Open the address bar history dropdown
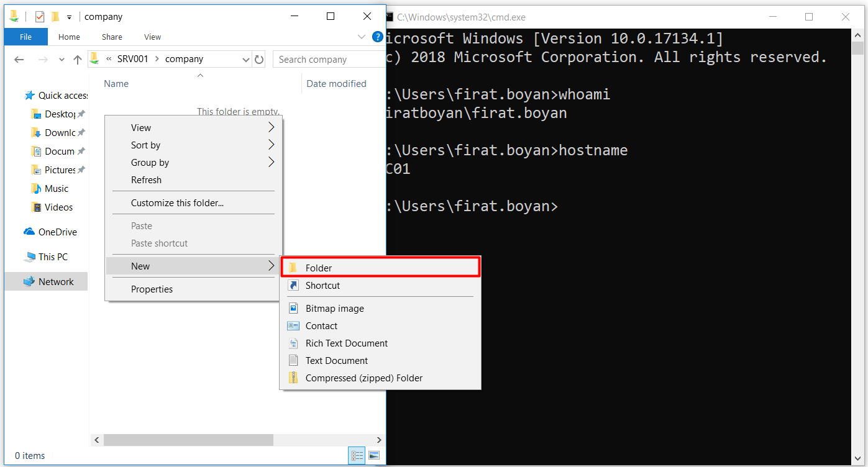868x467 pixels. tap(246, 60)
